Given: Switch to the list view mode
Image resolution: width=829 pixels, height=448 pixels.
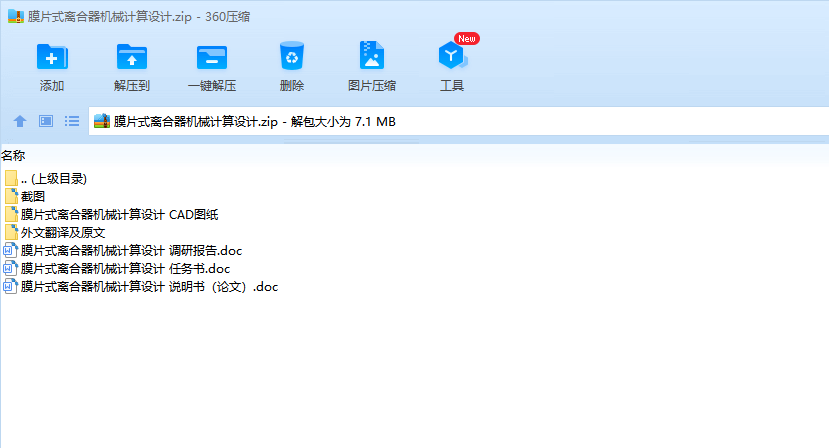Looking at the screenshot, I should (72, 121).
